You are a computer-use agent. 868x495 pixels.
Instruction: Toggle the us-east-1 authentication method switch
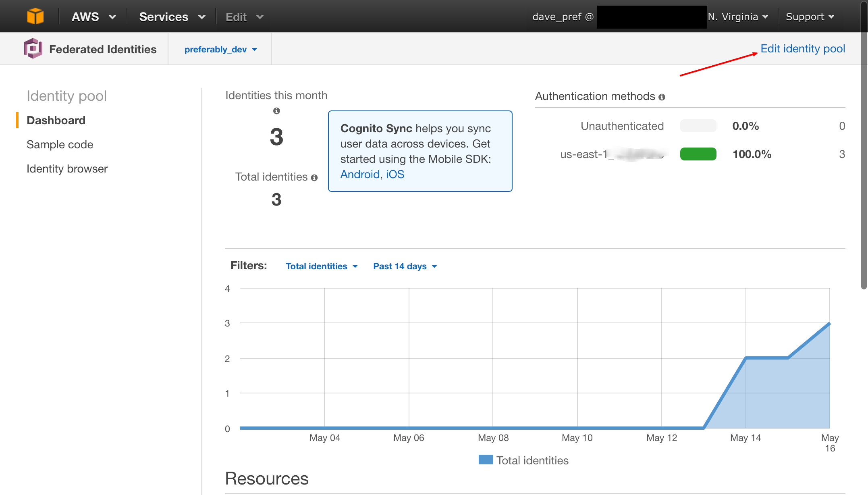click(699, 154)
